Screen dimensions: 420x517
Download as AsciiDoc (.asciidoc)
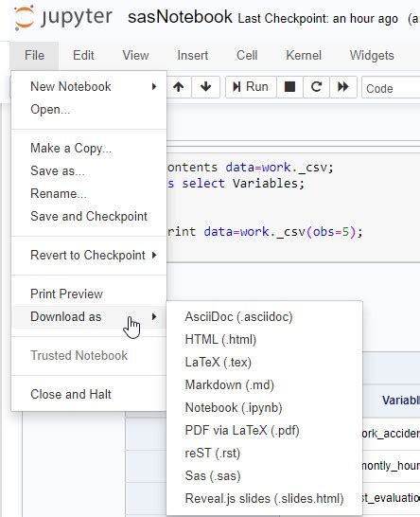click(265, 317)
